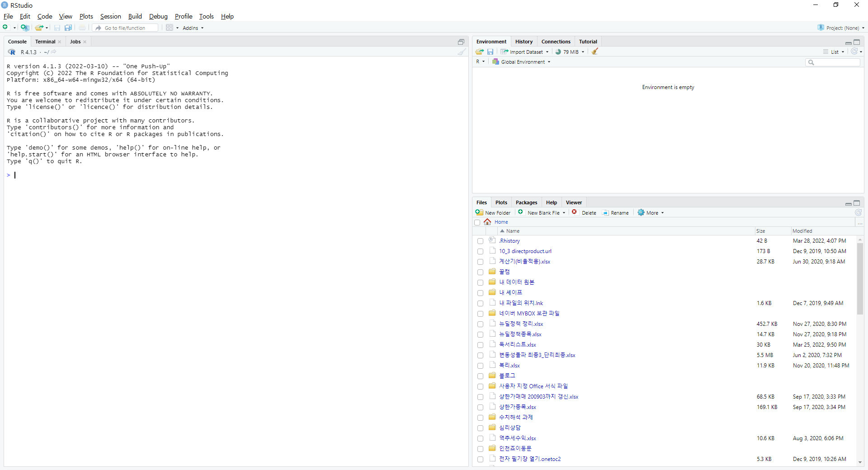Click the Home directory house icon
Image resolution: width=868 pixels, height=470 pixels.
(x=487, y=222)
